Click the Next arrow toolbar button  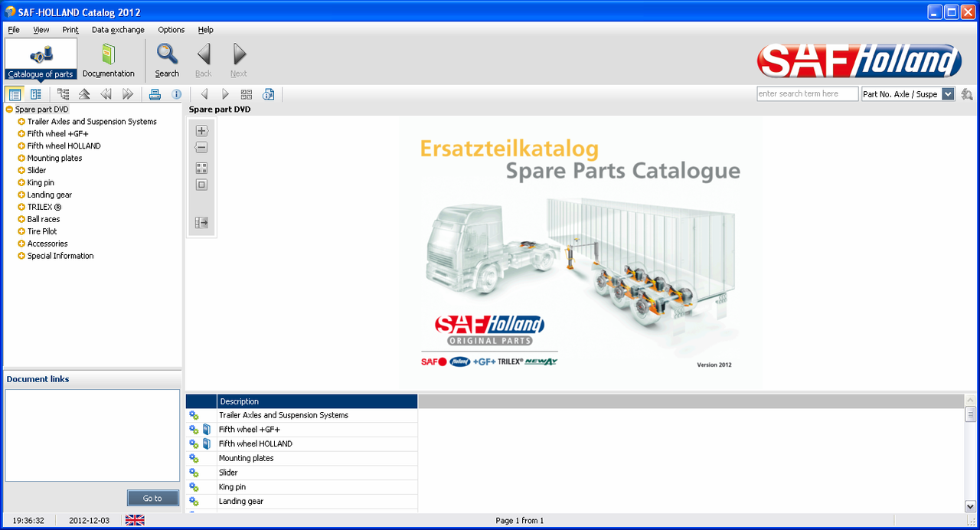tap(239, 60)
